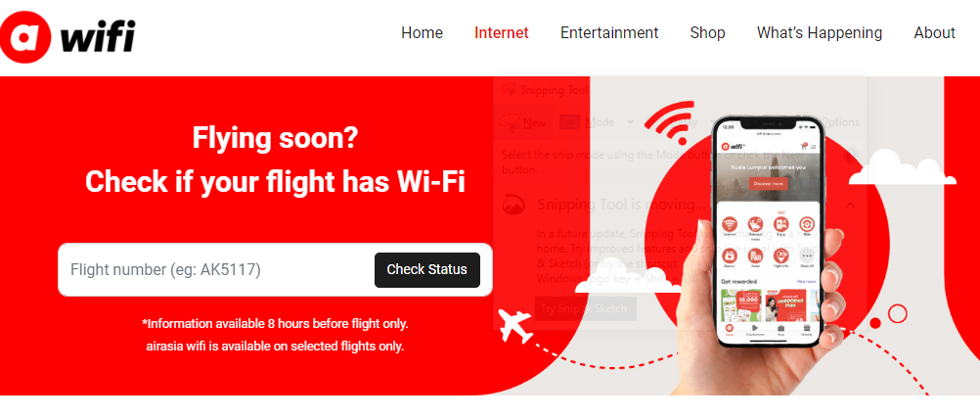
Task: Click the Snipping Tool New scissors button
Action: pyautogui.click(x=524, y=122)
